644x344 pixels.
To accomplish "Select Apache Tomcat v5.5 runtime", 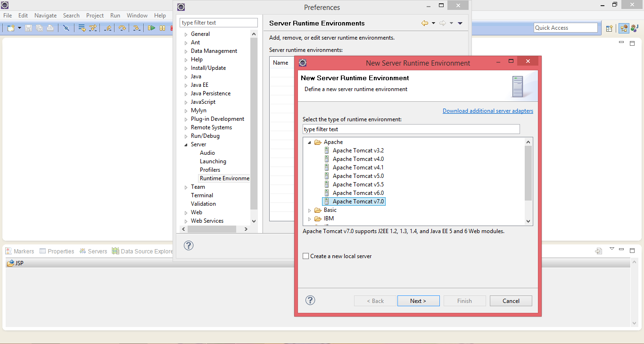I will tap(358, 184).
